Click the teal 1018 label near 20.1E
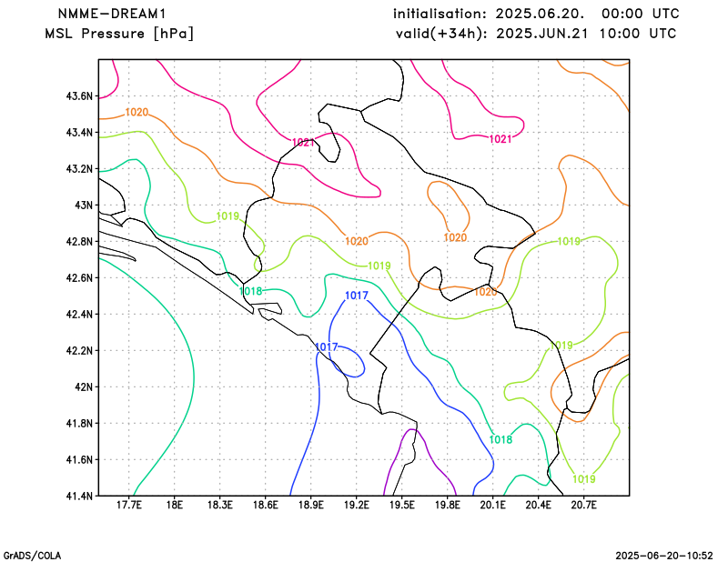 tap(501, 439)
